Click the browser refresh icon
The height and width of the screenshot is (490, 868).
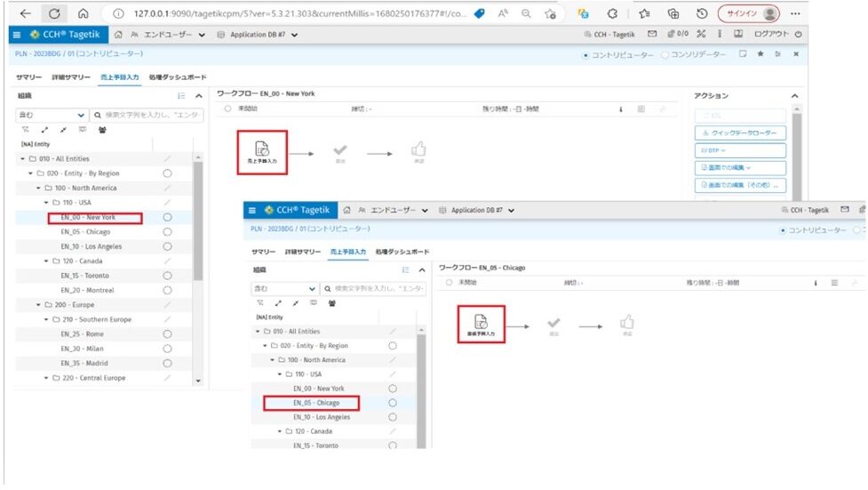(x=54, y=13)
